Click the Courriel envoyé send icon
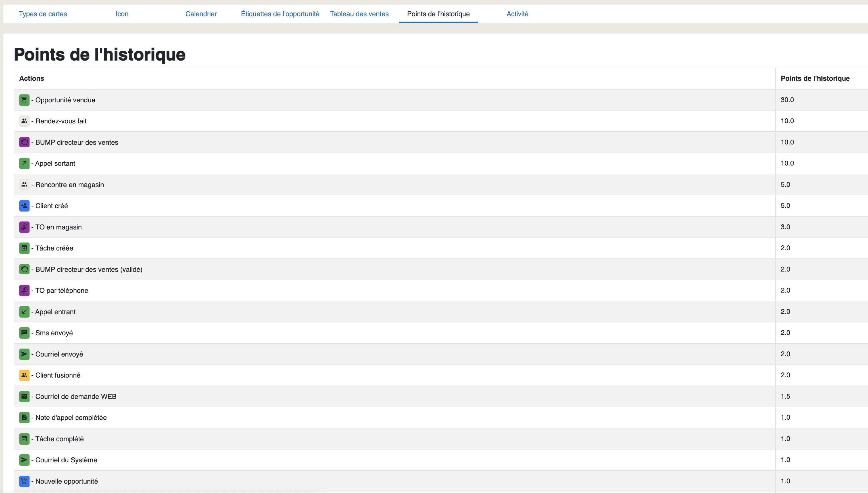The width and height of the screenshot is (868, 493). pos(24,354)
